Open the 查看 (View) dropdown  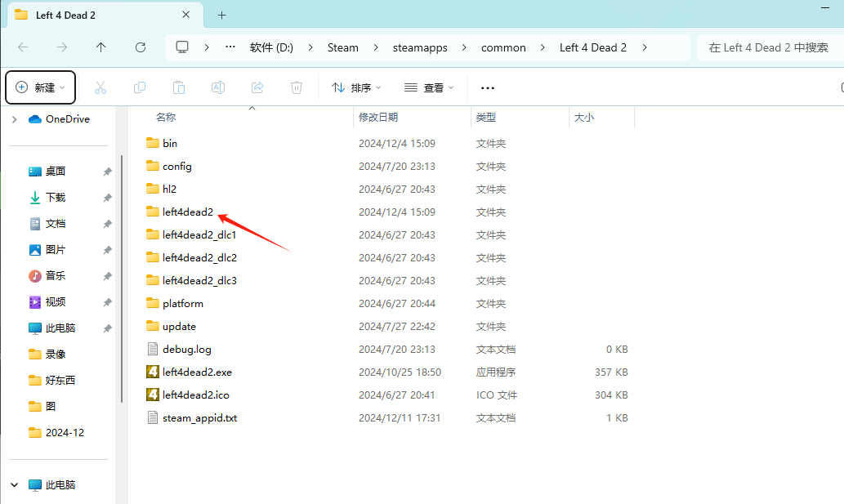tap(429, 87)
